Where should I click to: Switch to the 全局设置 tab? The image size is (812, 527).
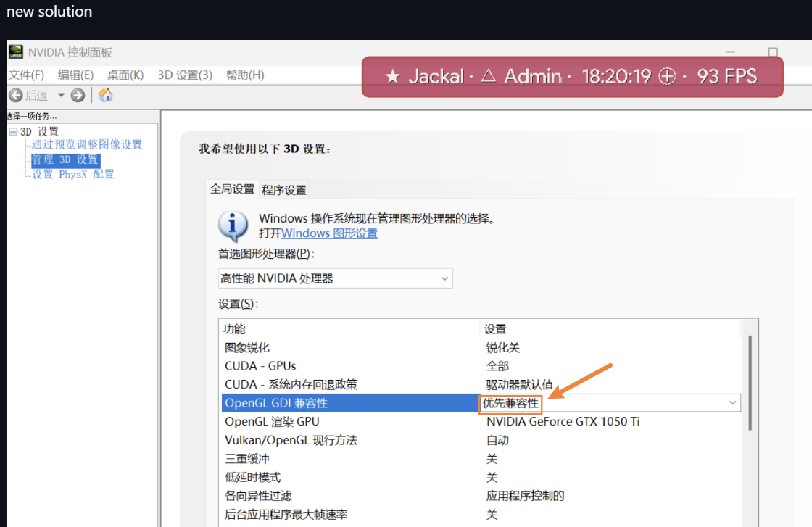coord(232,189)
